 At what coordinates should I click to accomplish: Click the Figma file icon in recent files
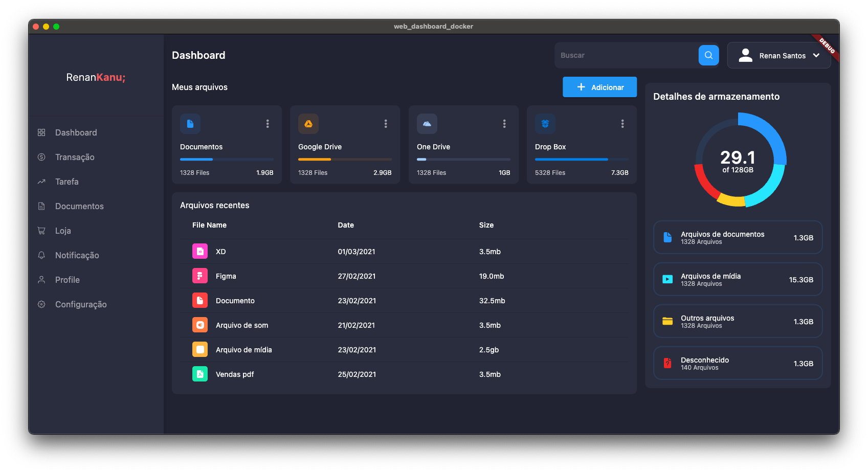(199, 276)
